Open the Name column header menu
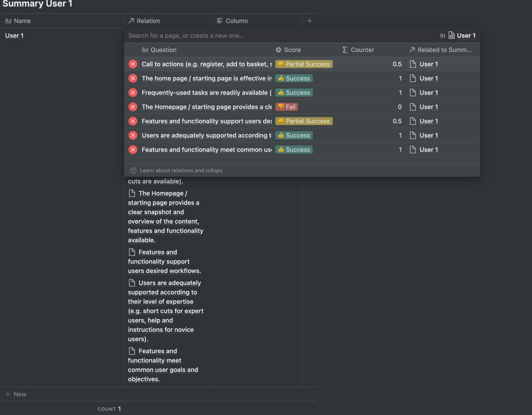 click(x=63, y=21)
